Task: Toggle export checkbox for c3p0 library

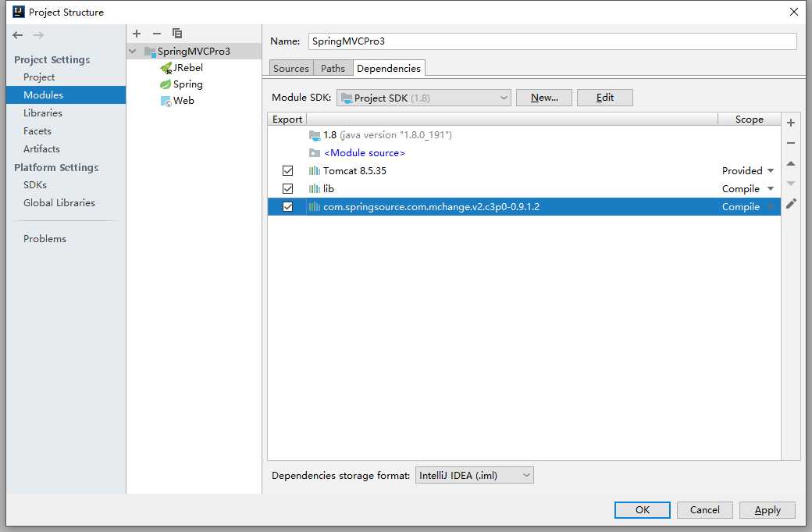Action: point(287,207)
